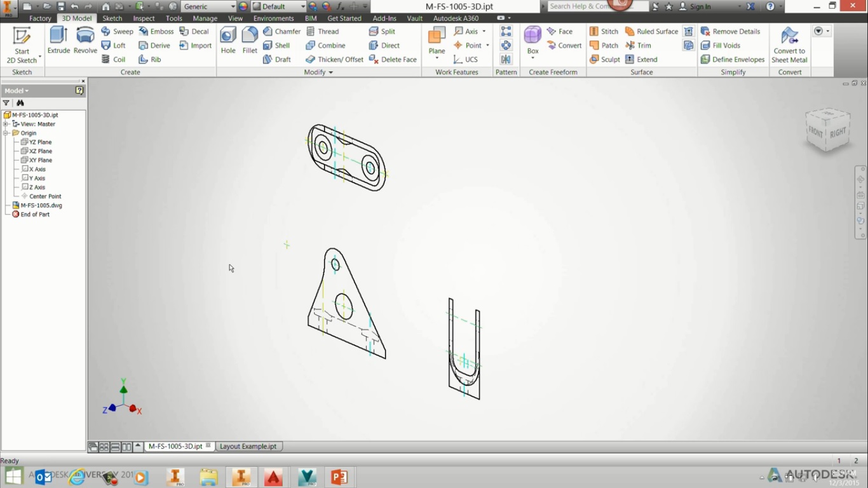The image size is (868, 488).
Task: Open the Default appearance dropdown
Action: click(302, 6)
